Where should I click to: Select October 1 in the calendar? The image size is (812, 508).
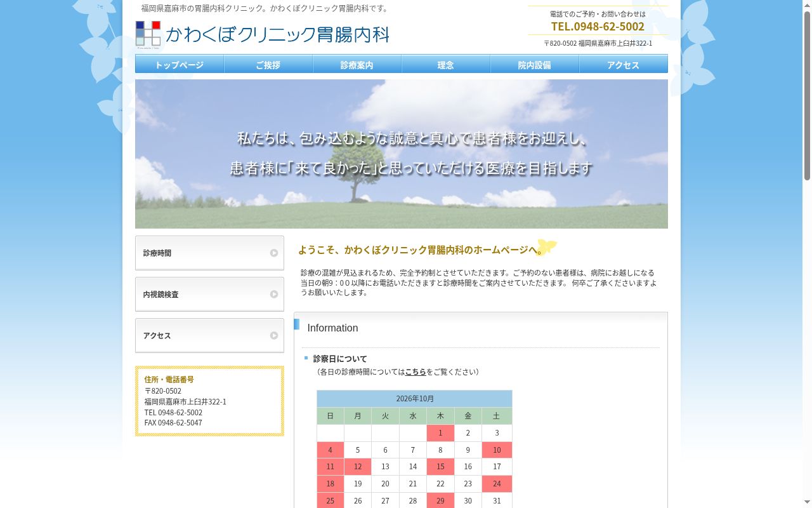440,433
